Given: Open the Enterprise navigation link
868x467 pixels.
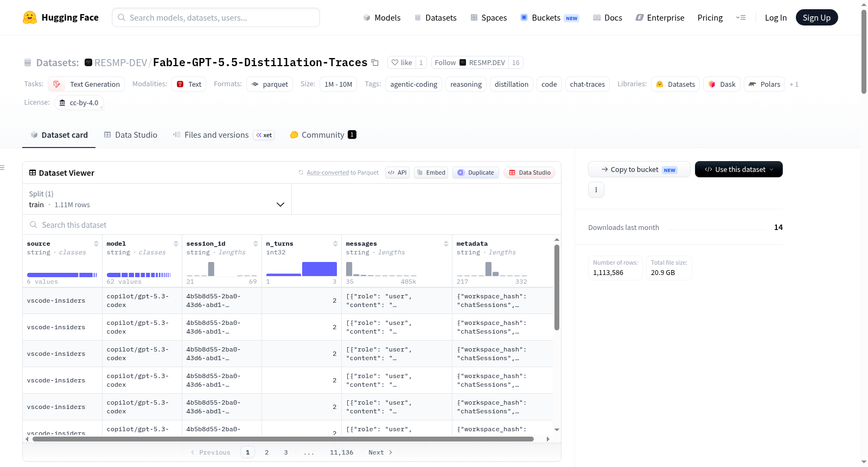Looking at the screenshot, I should point(660,17).
